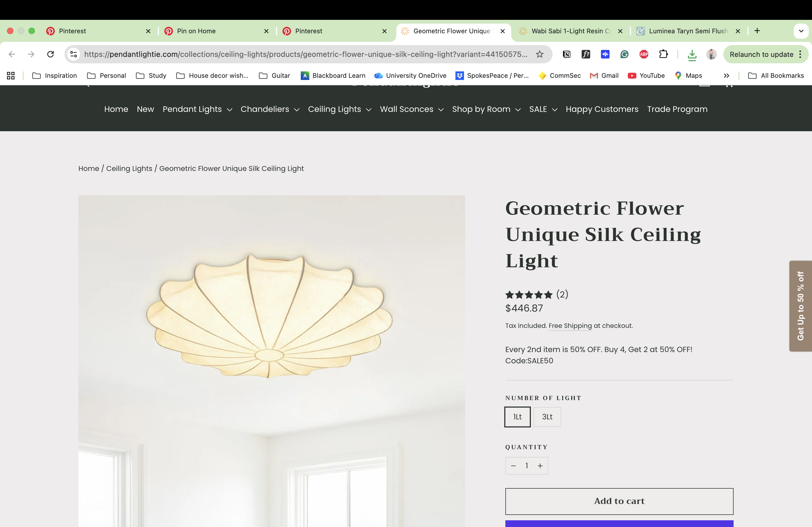
Task: Open the Happy Customers menu item
Action: pos(602,109)
